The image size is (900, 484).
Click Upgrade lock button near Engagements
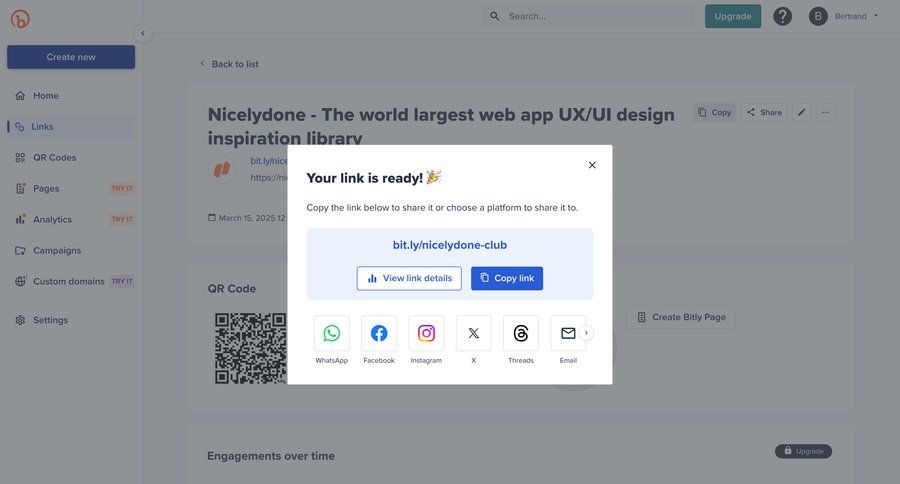point(803,451)
